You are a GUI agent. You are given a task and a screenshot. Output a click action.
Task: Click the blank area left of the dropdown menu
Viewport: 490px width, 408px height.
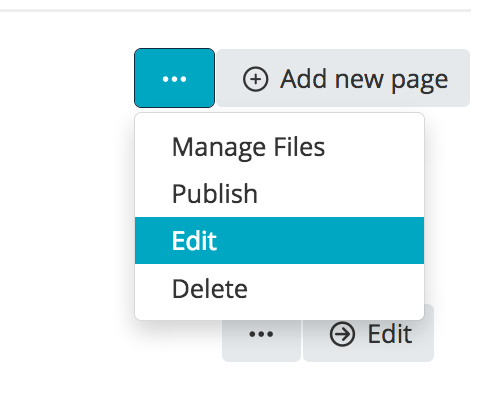pyautogui.click(x=67, y=217)
